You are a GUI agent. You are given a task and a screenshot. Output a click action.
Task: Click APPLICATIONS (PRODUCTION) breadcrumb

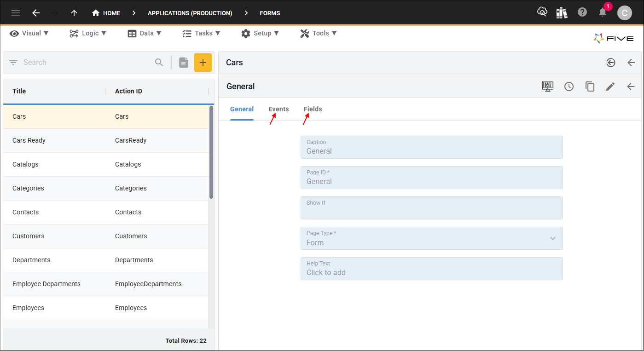point(190,13)
